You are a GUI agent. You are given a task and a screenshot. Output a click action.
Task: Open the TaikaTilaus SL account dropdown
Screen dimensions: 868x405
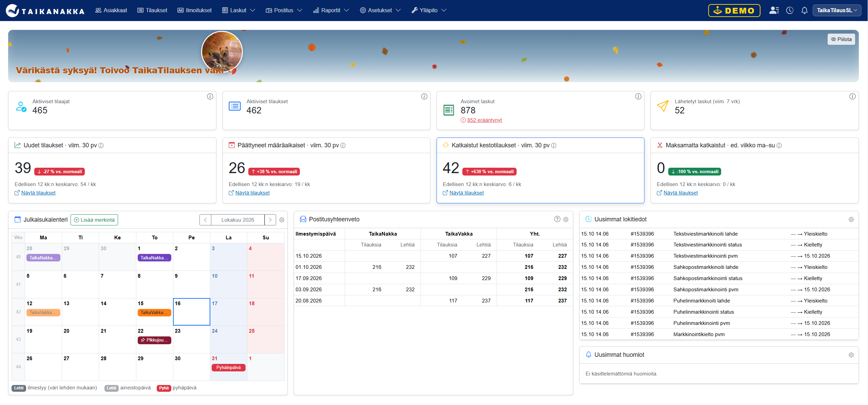pos(837,10)
